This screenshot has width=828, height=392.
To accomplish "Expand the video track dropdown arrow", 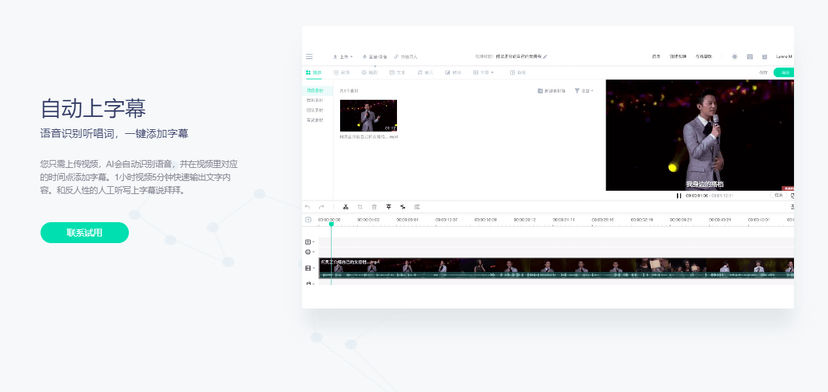I will point(313,268).
